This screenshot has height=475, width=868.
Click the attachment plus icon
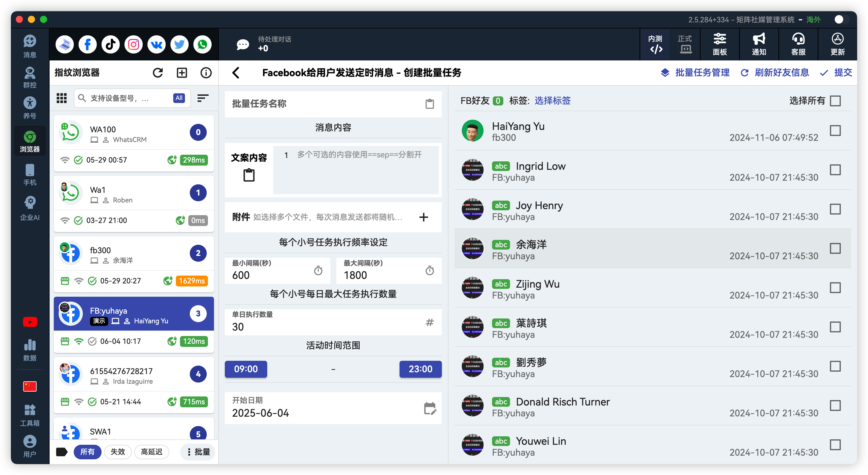click(423, 217)
